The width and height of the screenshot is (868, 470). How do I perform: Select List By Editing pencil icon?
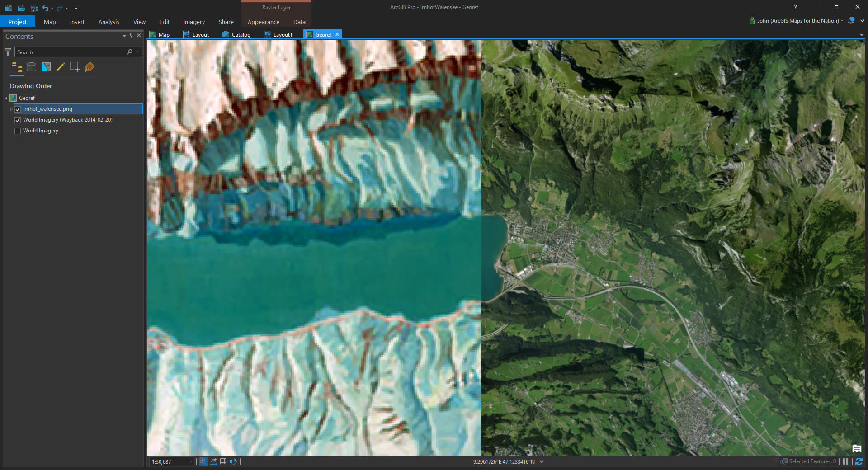[x=61, y=67]
